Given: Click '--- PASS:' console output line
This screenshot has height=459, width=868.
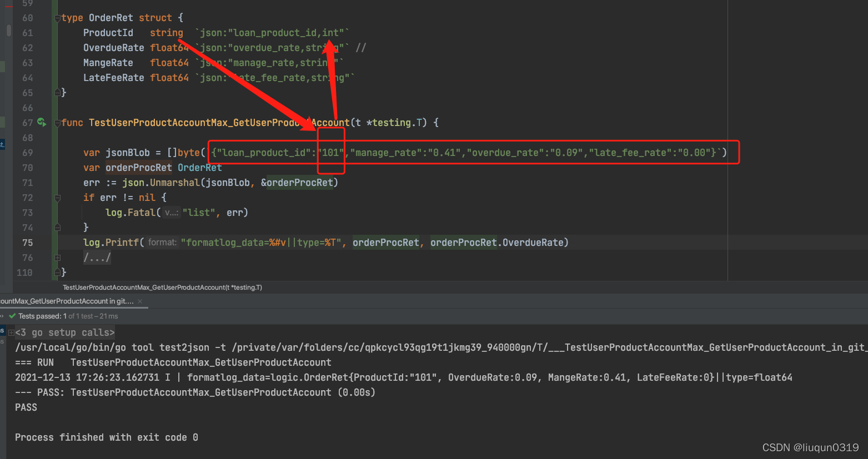Looking at the screenshot, I should 195,392.
